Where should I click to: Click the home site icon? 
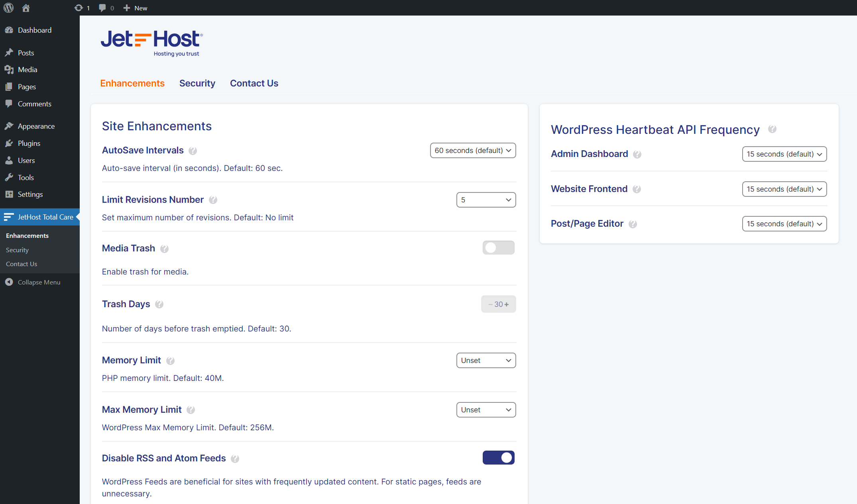pyautogui.click(x=26, y=8)
